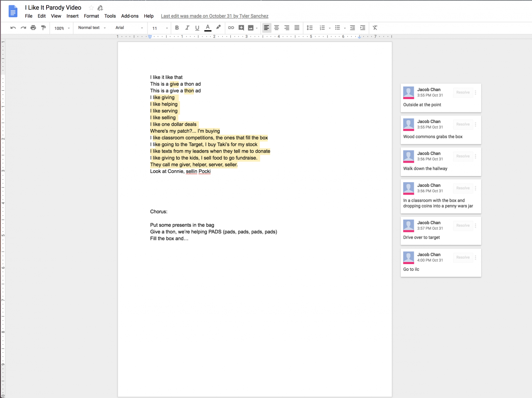Open the Edit menu
This screenshot has width=532, height=398.
(x=42, y=16)
